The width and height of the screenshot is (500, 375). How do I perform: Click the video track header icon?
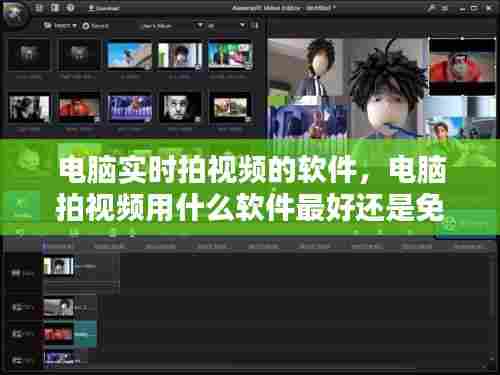tap(16, 273)
